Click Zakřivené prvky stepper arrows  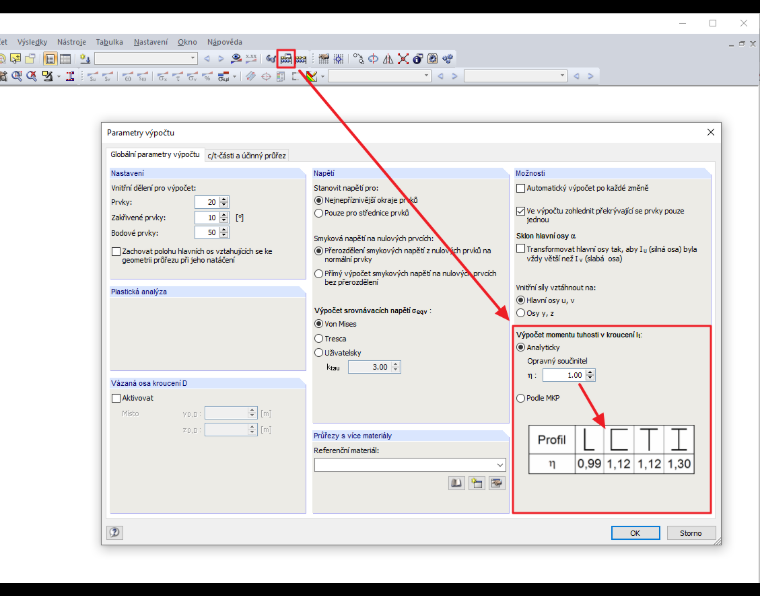click(x=223, y=218)
